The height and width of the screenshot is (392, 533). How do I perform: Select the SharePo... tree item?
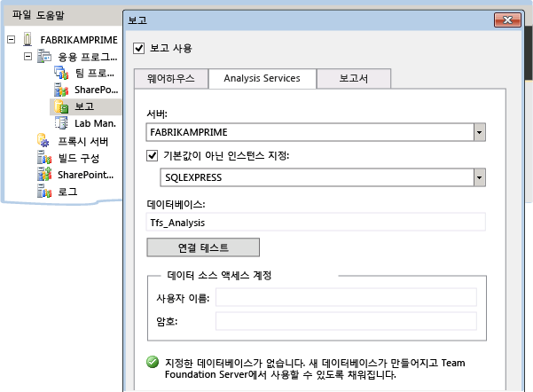(96, 90)
